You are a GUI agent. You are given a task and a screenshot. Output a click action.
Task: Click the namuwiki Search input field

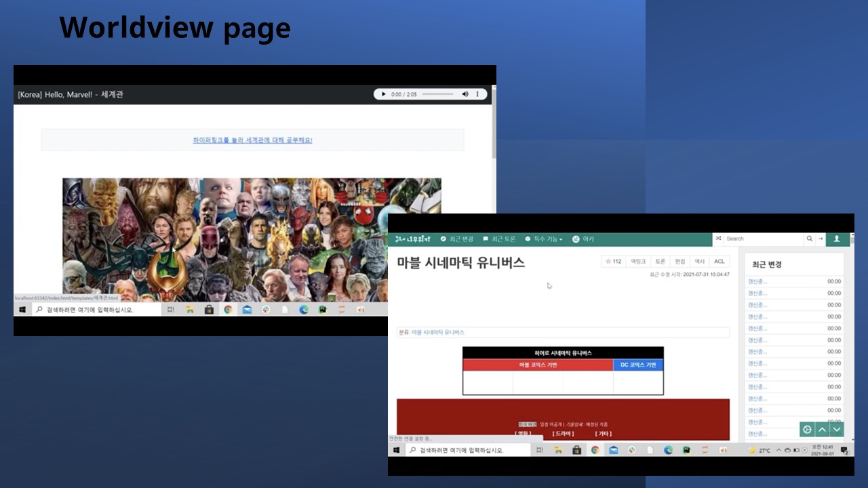764,239
